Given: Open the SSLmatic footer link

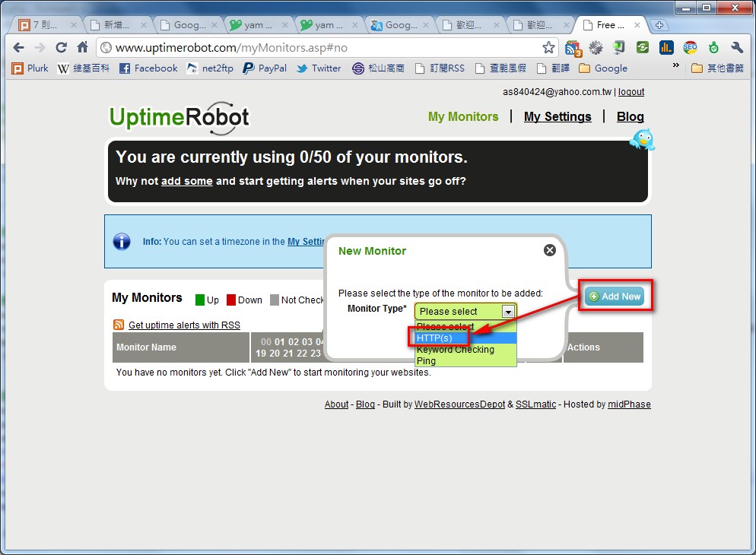Looking at the screenshot, I should (x=535, y=404).
